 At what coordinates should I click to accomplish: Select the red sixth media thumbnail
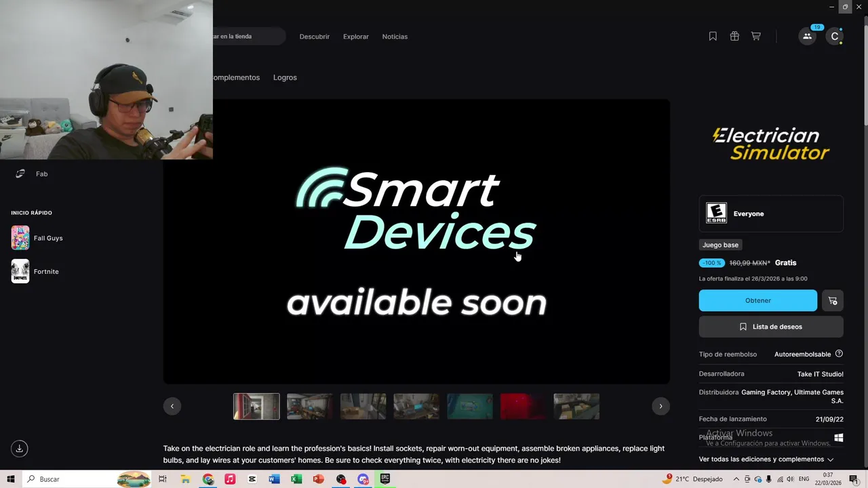524,406
